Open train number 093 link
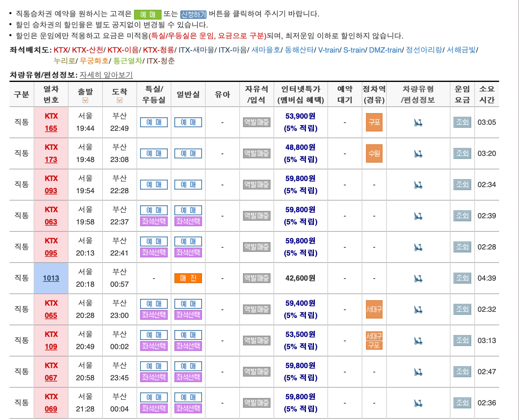 (x=51, y=191)
